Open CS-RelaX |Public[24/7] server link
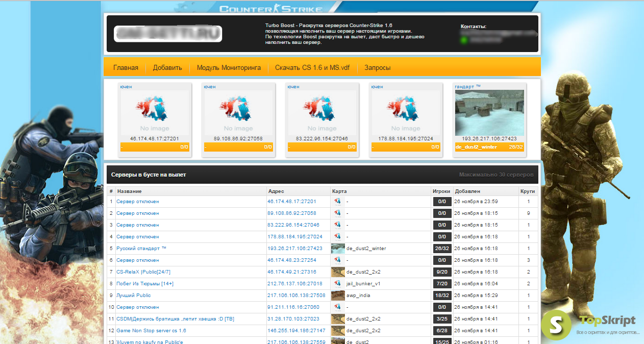The height and width of the screenshot is (344, 644). [143, 272]
